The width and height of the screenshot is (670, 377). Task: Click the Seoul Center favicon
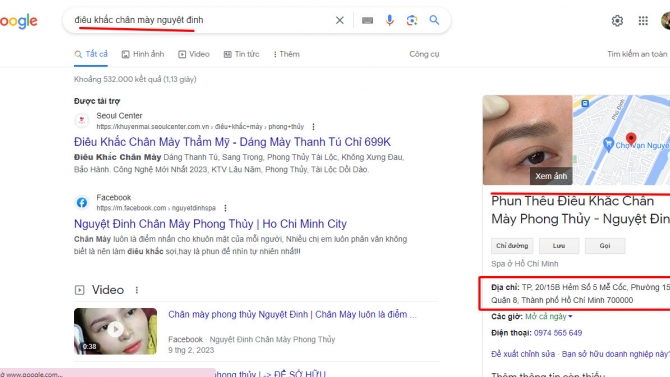(x=82, y=121)
